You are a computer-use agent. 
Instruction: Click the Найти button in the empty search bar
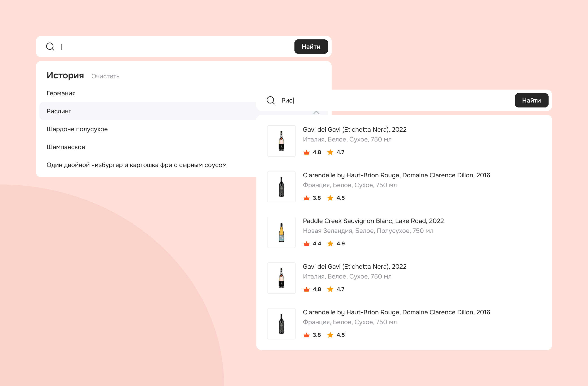311,46
